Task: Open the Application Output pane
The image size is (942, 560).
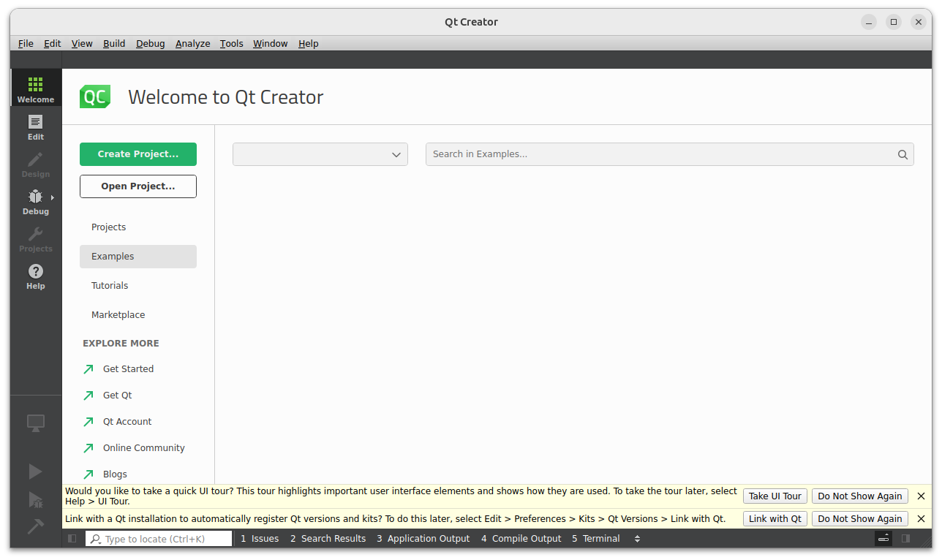Action: pos(423,539)
